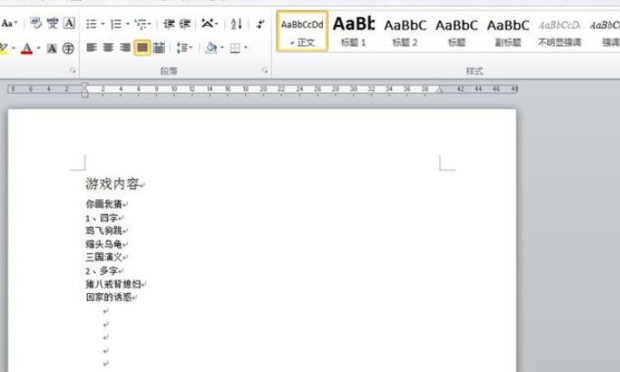Click the Character Border (boxed A) icon
620x372 pixels.
pos(69,23)
